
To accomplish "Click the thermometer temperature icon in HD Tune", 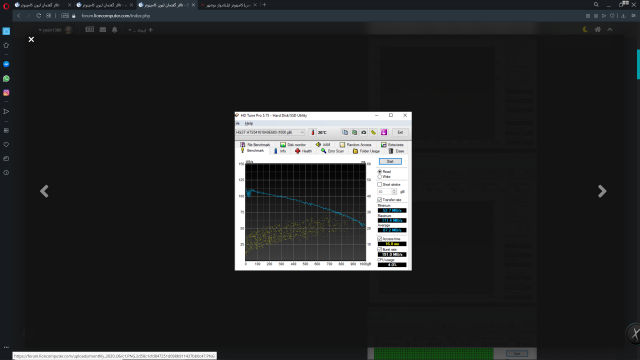I will (313, 132).
